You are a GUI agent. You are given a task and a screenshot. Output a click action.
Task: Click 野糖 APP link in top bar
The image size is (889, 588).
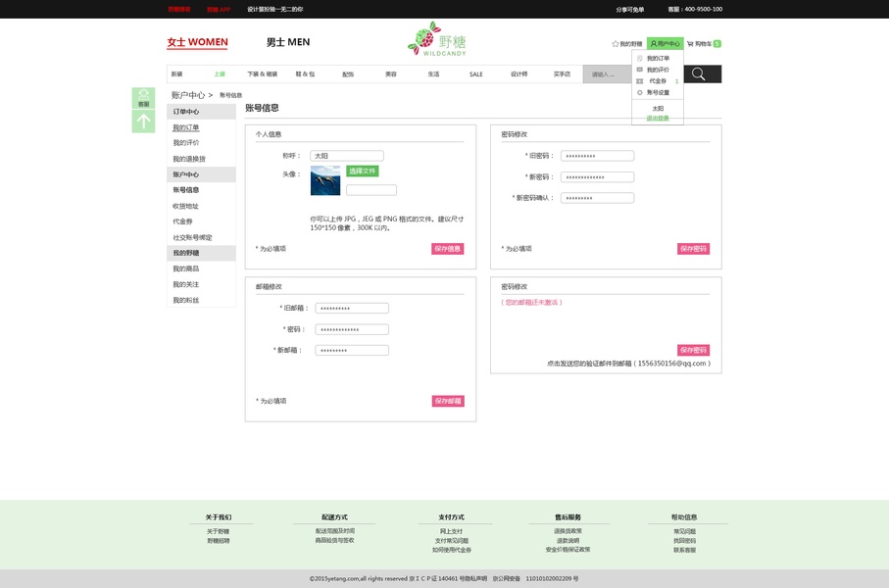pos(219,10)
